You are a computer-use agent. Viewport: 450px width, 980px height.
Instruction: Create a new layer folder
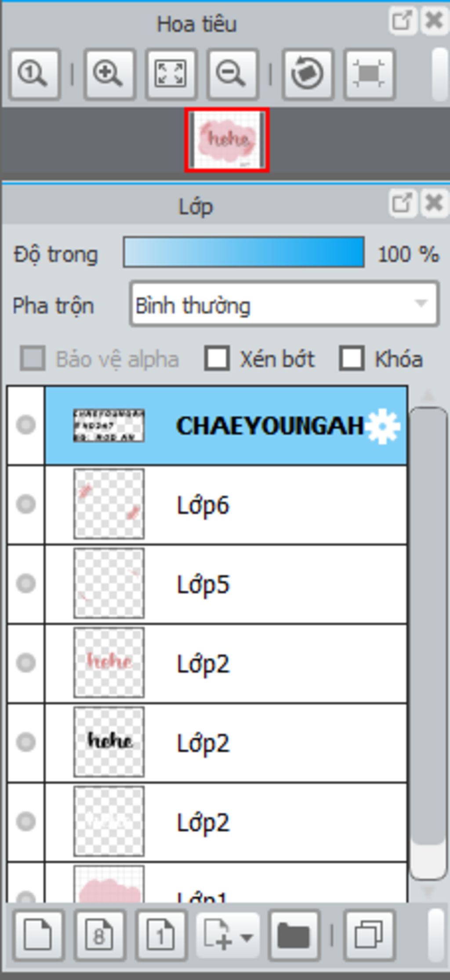tap(294, 935)
